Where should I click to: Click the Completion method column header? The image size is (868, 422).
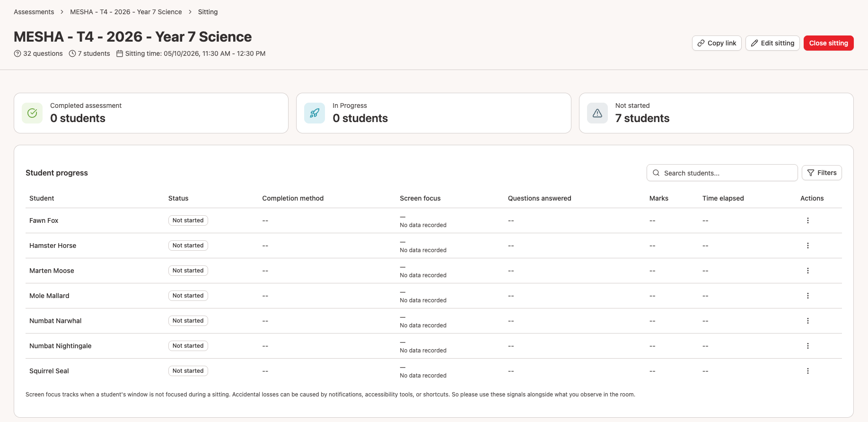[293, 198]
